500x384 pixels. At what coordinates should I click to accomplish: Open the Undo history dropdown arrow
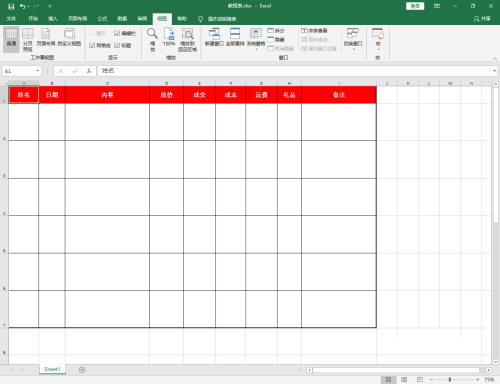click(x=28, y=6)
